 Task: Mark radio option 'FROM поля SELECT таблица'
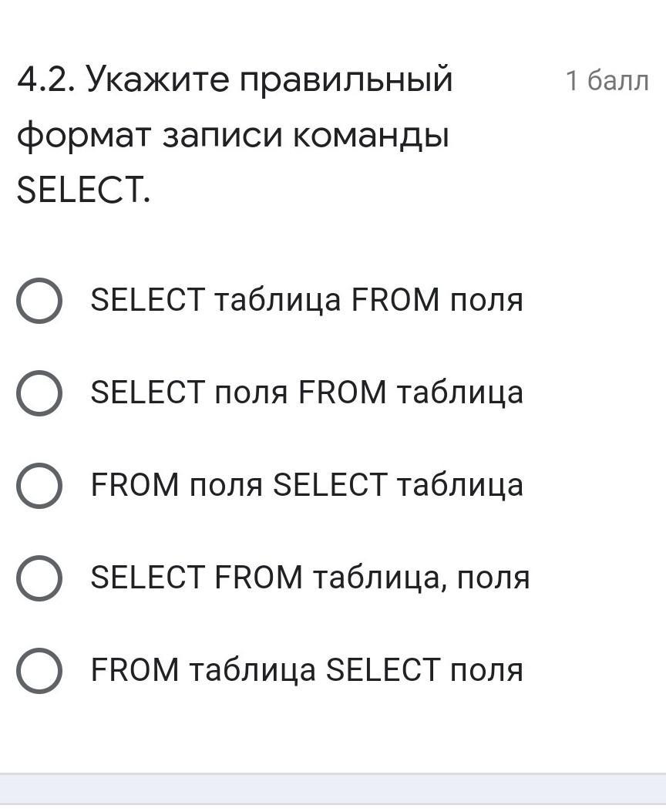click(39, 485)
